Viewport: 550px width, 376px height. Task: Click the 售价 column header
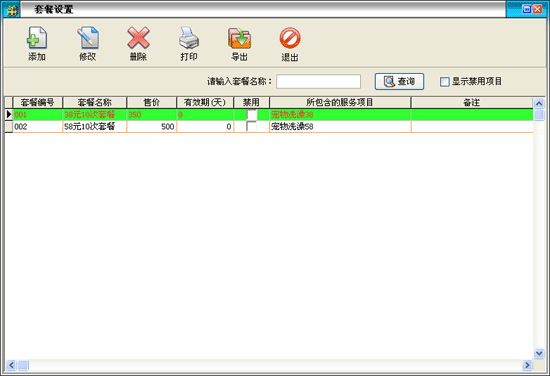tap(152, 102)
